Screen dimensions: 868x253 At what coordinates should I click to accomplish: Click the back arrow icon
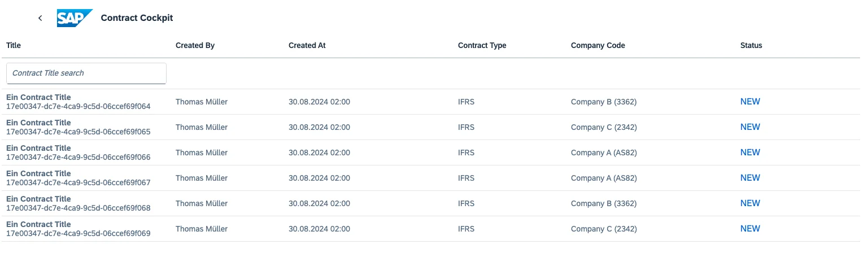click(40, 18)
